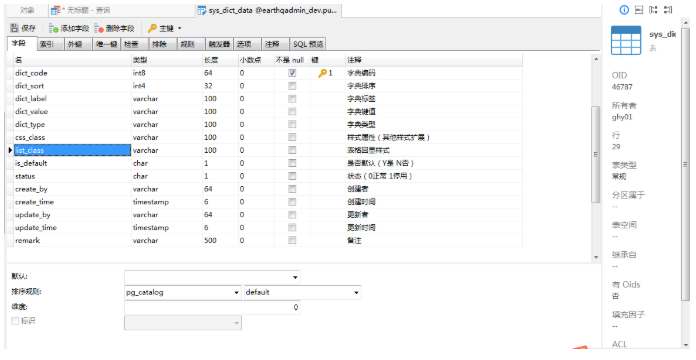Click the row indicator arrow beside list_class
Viewport: 696px width, 360px height.
tap(10, 150)
